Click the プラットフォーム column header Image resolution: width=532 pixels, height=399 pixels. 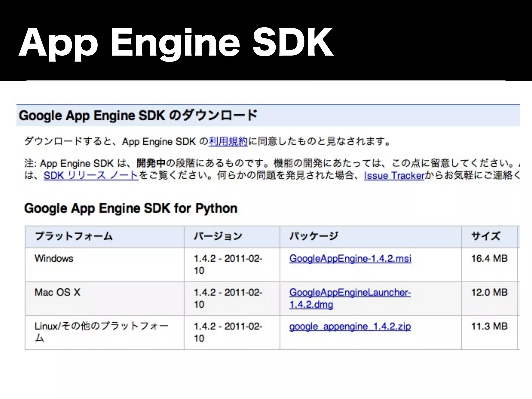click(74, 236)
